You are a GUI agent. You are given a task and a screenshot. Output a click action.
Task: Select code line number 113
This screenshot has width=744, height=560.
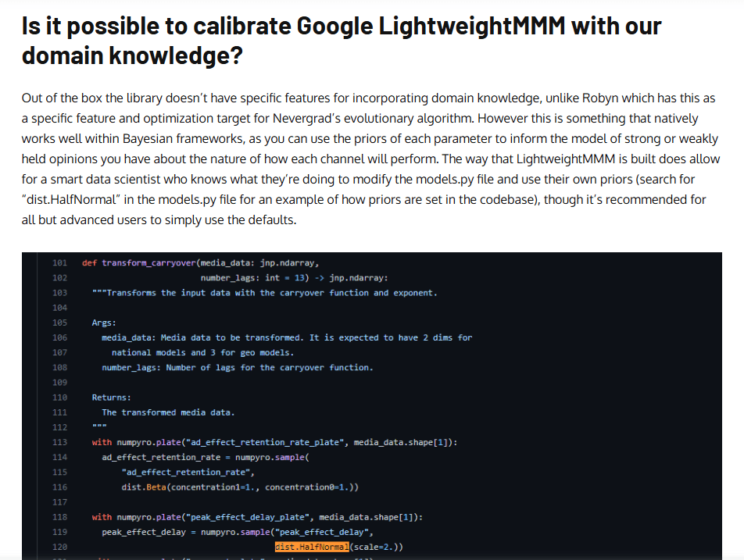point(59,442)
